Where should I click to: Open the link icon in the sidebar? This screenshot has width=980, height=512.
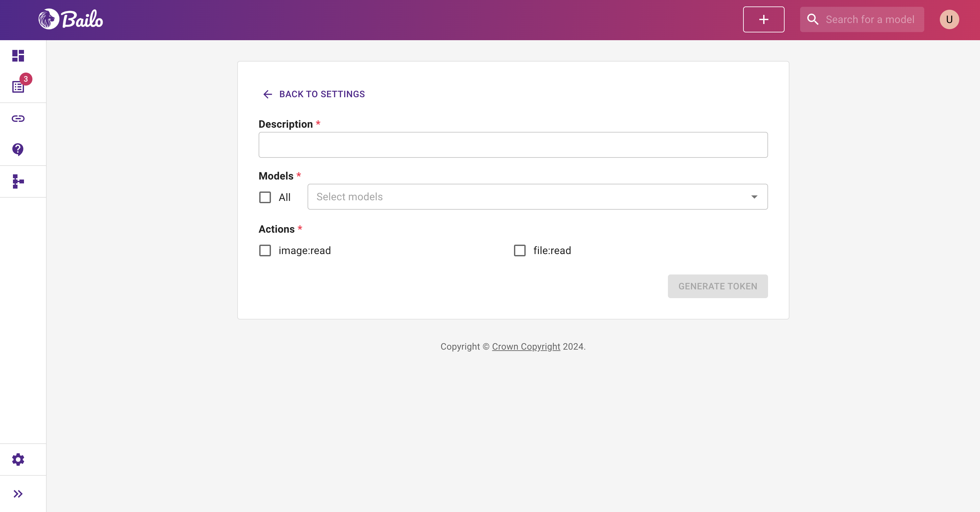coord(18,119)
